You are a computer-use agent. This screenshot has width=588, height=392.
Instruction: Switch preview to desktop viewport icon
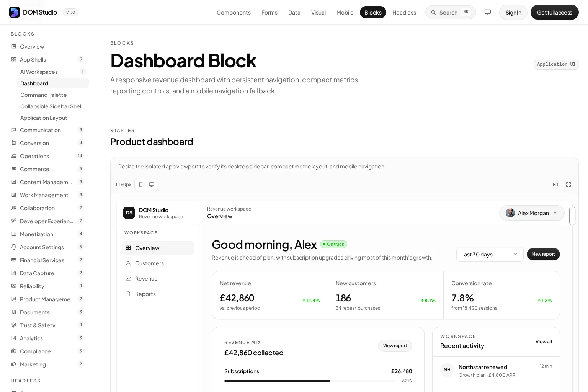[x=152, y=185]
